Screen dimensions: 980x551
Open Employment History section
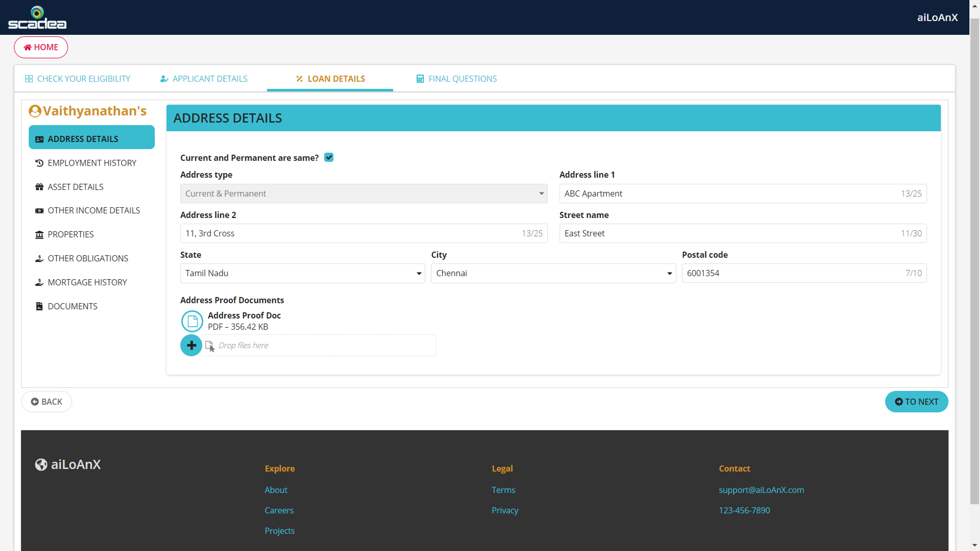[x=92, y=163]
